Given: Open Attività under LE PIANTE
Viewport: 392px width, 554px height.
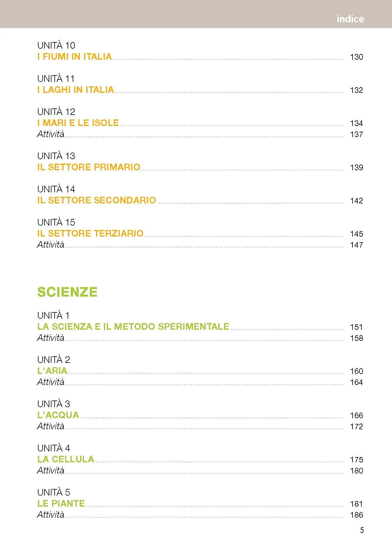Looking at the screenshot, I should 51,515.
